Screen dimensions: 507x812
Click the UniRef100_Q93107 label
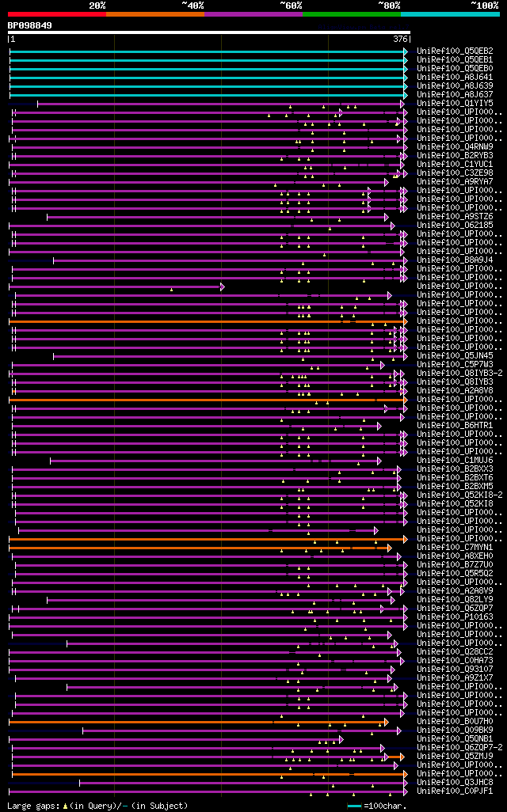coord(455,669)
